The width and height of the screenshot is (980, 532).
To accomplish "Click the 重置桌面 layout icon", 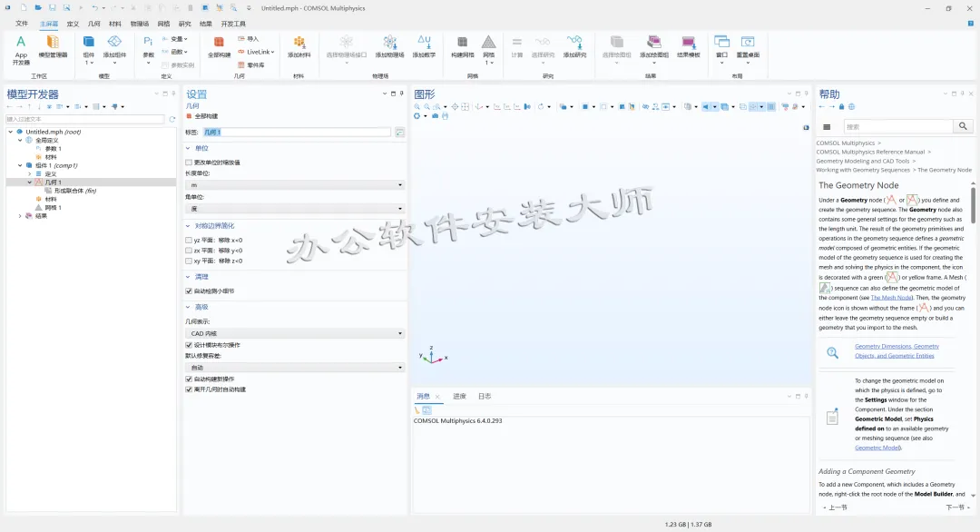I will click(x=748, y=49).
